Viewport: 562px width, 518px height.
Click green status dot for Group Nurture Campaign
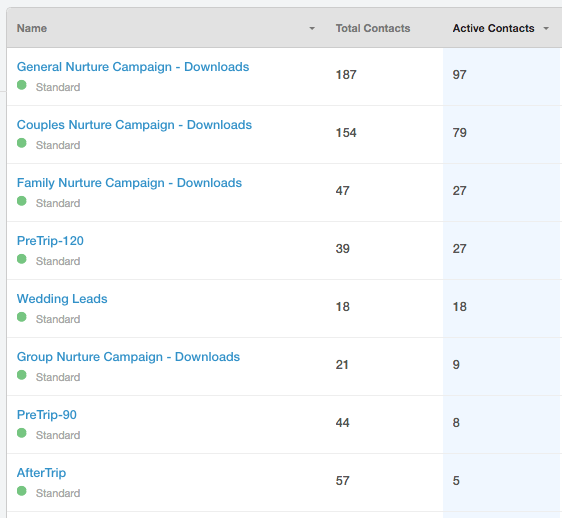click(22, 375)
